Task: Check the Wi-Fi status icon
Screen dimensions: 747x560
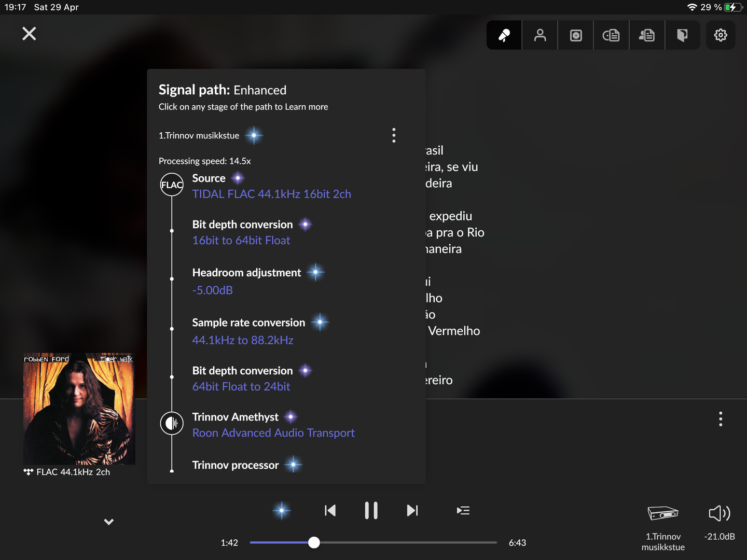Action: 692,7
